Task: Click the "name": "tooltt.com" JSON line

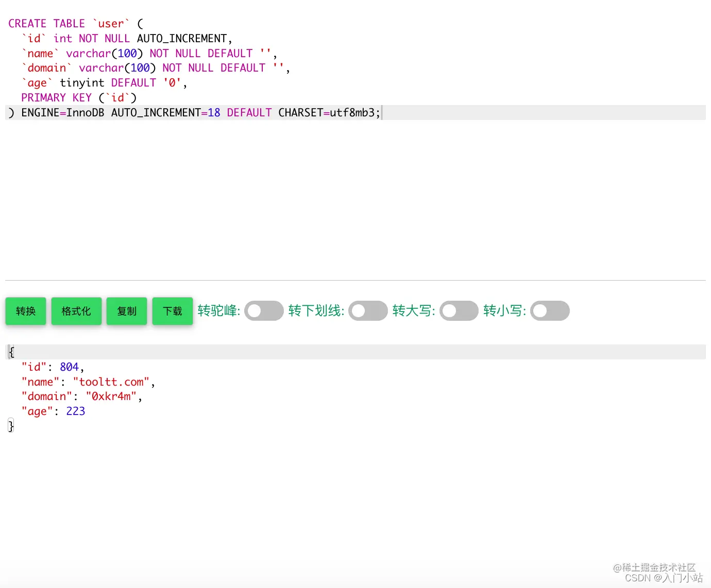Action: coord(88,382)
